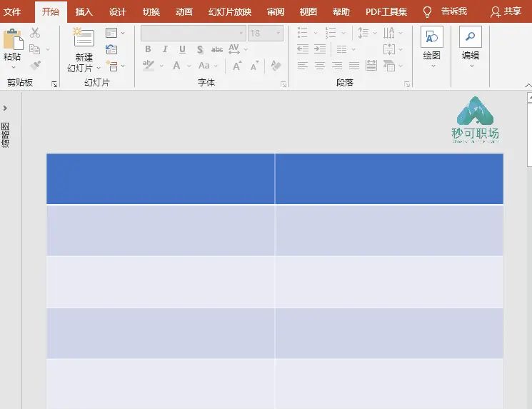
Task: Open the Font dialog launcher
Action: 283,84
